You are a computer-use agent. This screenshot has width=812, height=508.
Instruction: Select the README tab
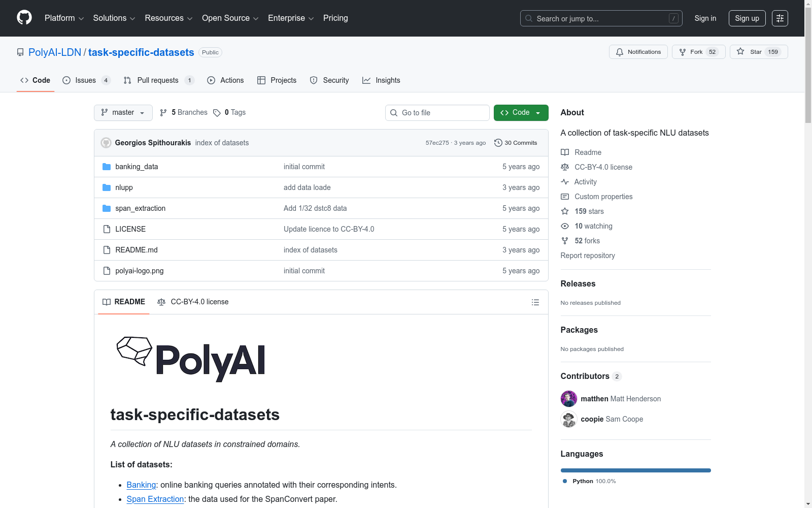(x=124, y=302)
